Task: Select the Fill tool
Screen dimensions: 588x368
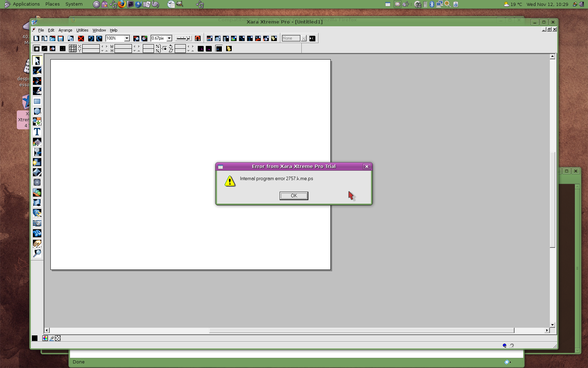Action: 37,142
